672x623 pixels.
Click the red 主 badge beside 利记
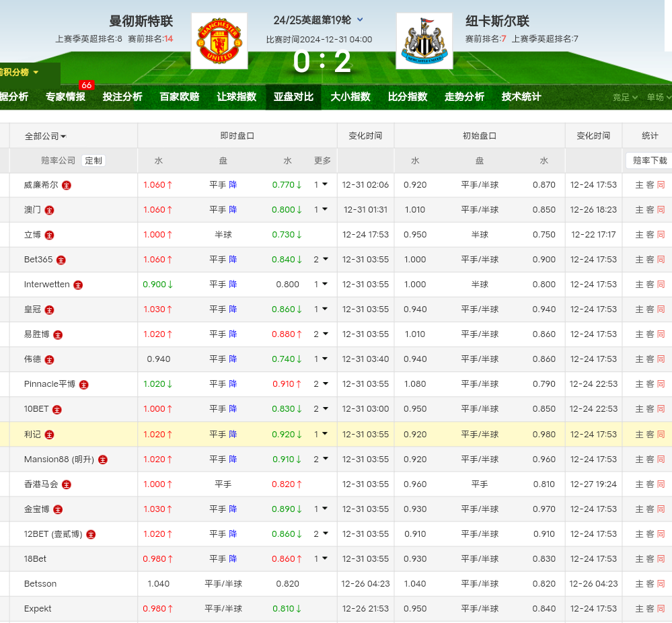(x=50, y=435)
